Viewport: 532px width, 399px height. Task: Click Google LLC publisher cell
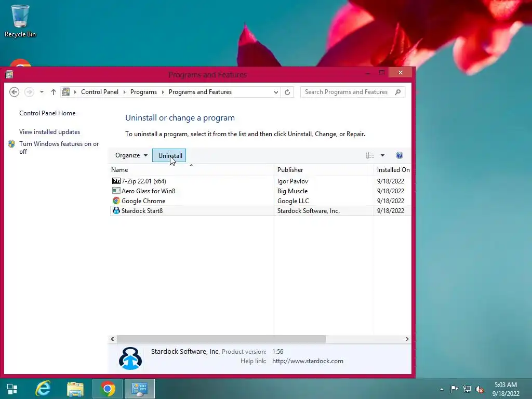293,201
